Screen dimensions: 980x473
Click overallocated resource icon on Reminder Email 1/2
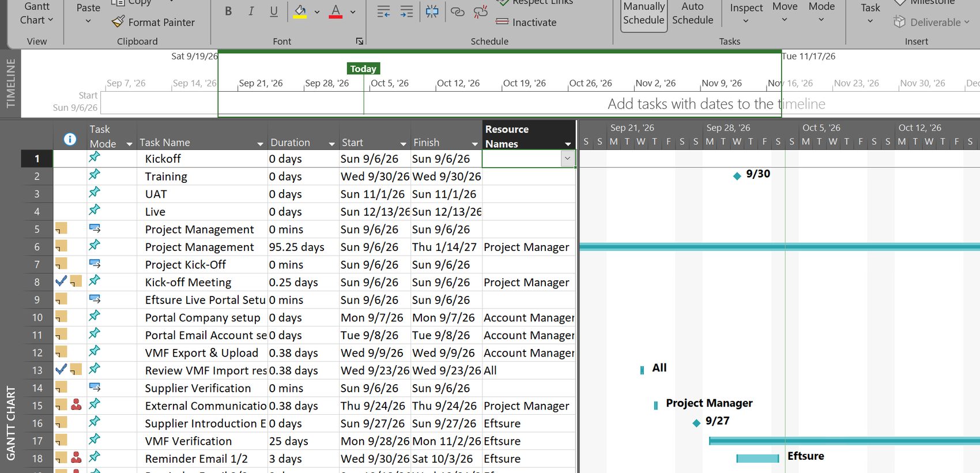coord(76,458)
